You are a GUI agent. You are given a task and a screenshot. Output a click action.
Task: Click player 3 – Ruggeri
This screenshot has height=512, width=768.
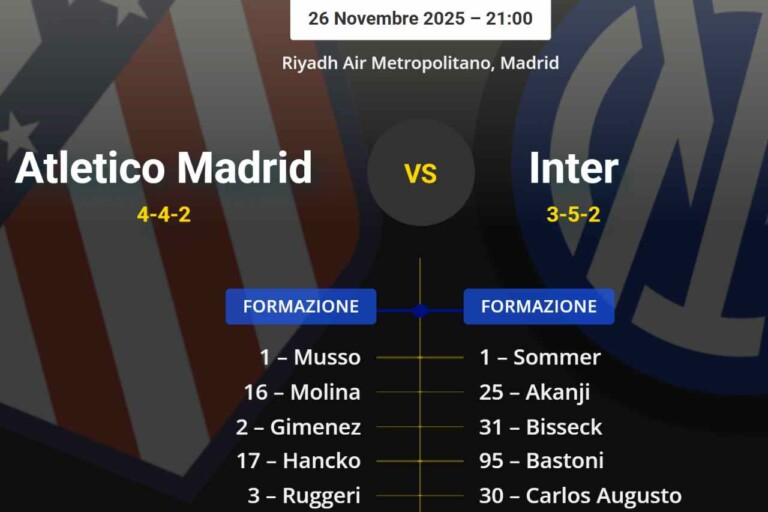pos(304,495)
